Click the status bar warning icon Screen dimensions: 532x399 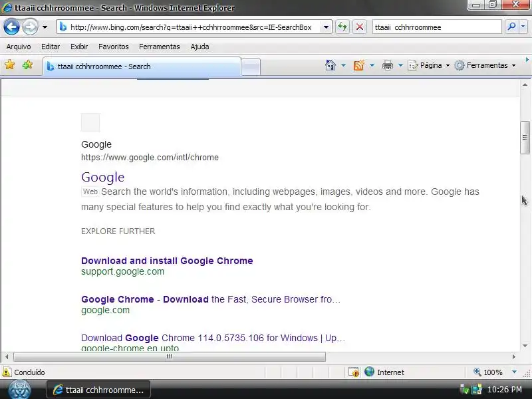pyautogui.click(x=7, y=372)
